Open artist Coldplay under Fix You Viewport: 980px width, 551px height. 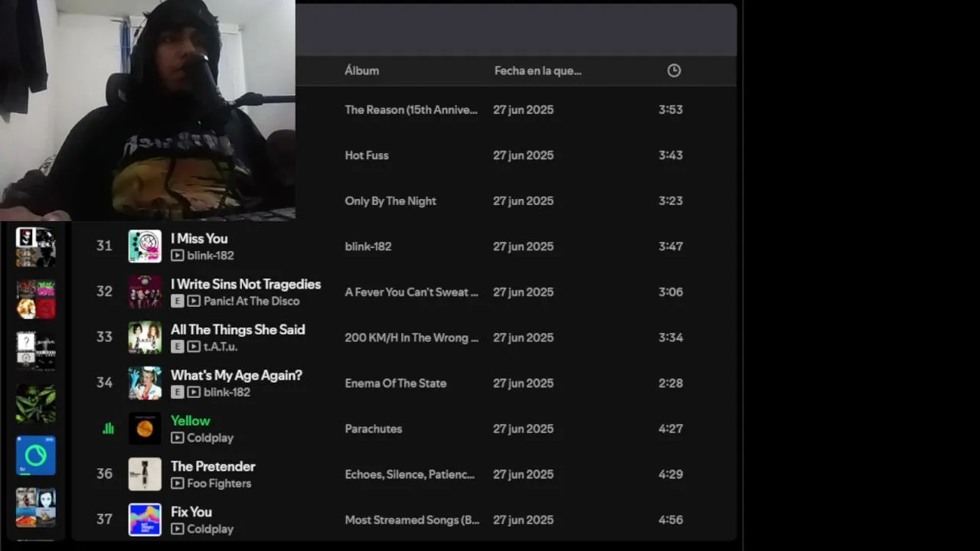pyautogui.click(x=211, y=529)
